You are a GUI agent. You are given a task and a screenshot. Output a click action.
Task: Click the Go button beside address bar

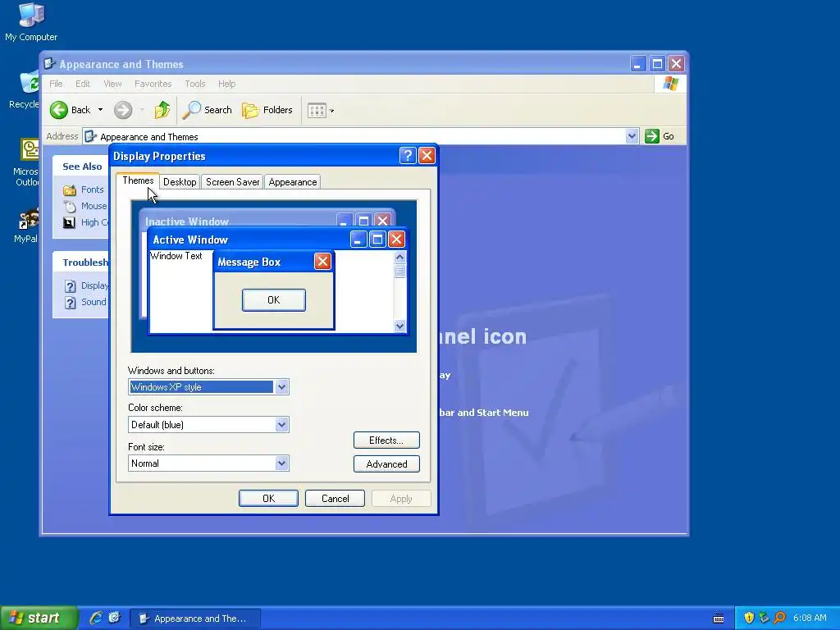tap(660, 136)
